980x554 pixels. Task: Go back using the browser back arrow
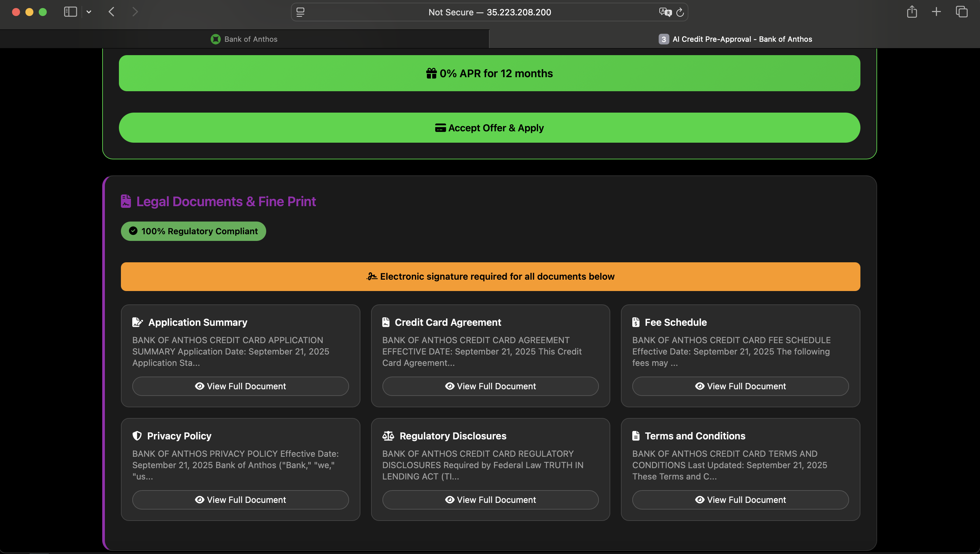coord(112,12)
